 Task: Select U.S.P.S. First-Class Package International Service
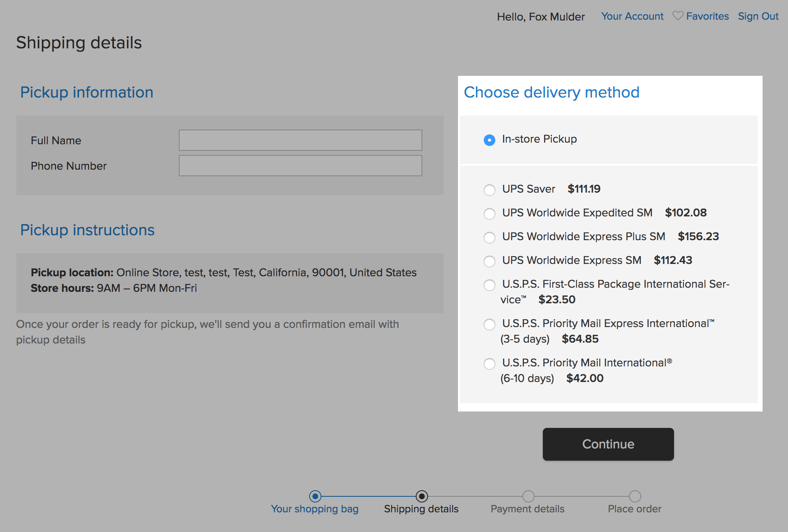point(489,285)
